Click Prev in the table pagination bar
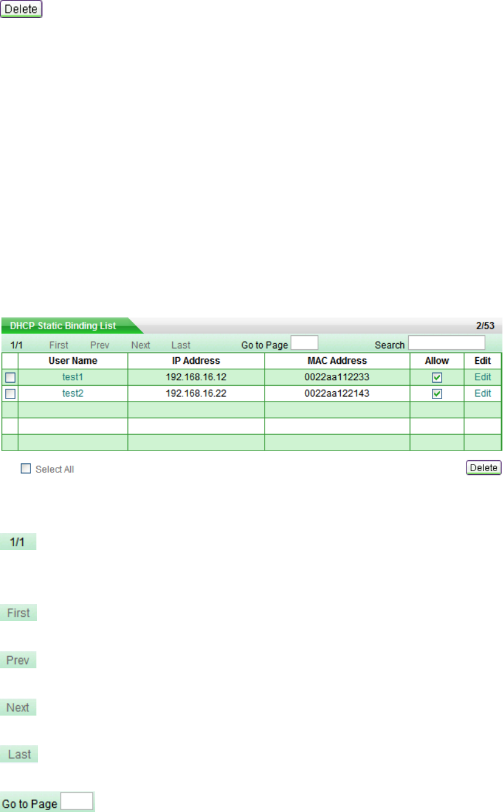This screenshot has width=504, height=812. pos(100,345)
